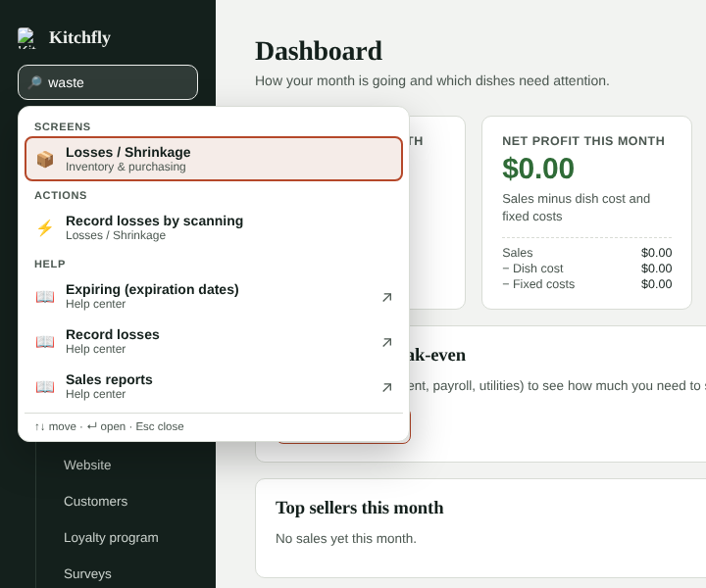The height and width of the screenshot is (588, 706).
Task: Click the '− Dish cost' row label
Action: pos(532,269)
